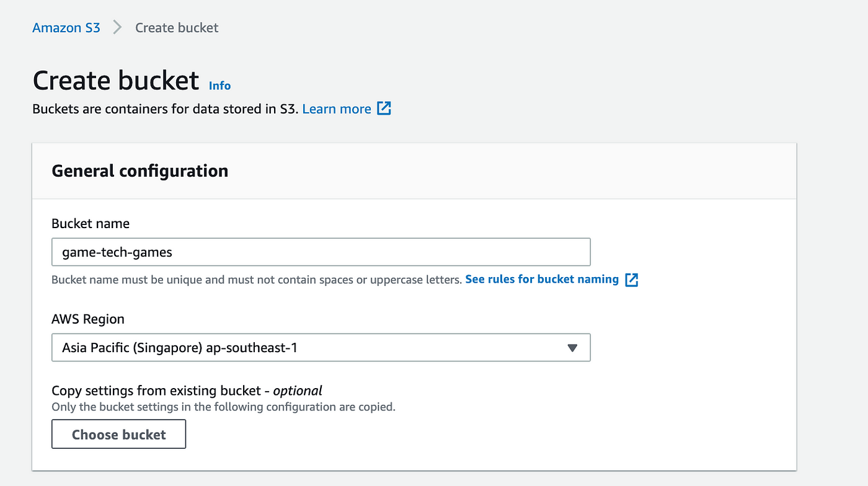
Task: Click external-link icon after bucket naming rules
Action: click(x=631, y=280)
